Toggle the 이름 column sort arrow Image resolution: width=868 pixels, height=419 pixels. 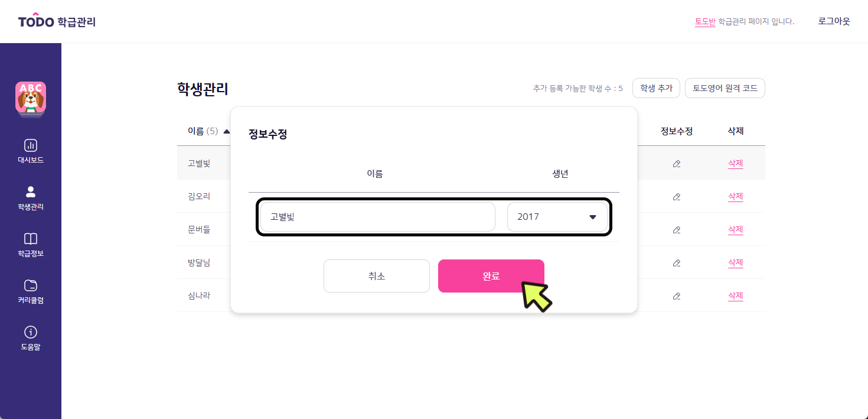[x=227, y=132]
